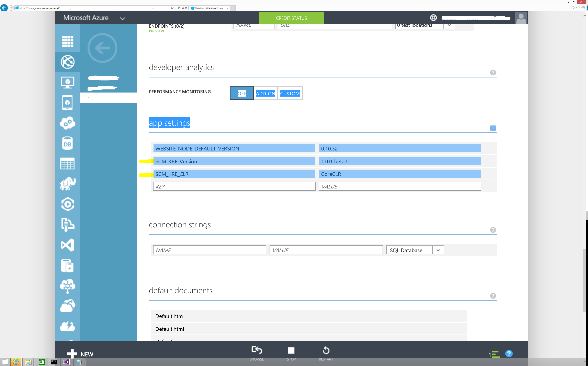Set Performance Monitoring to CUSTOM

[290, 94]
